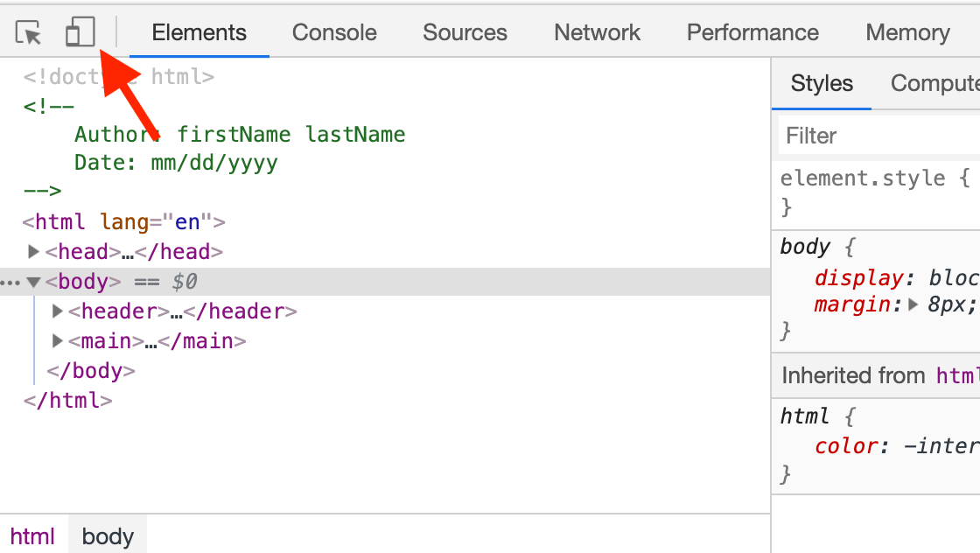This screenshot has height=553, width=980.
Task: Activate the inspect element picker icon
Action: pyautogui.click(x=28, y=32)
